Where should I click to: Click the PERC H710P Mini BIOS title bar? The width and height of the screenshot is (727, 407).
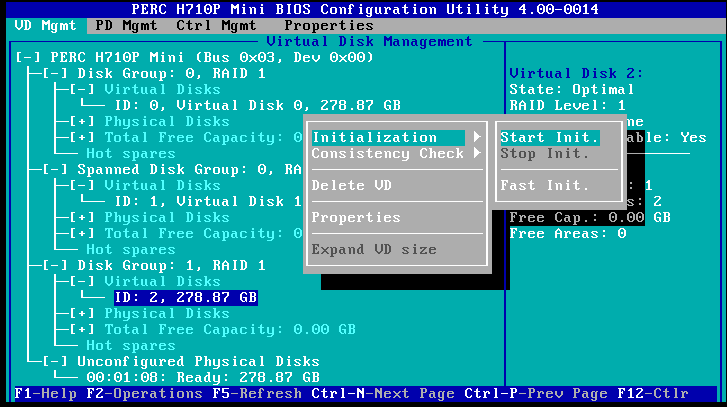click(365, 9)
